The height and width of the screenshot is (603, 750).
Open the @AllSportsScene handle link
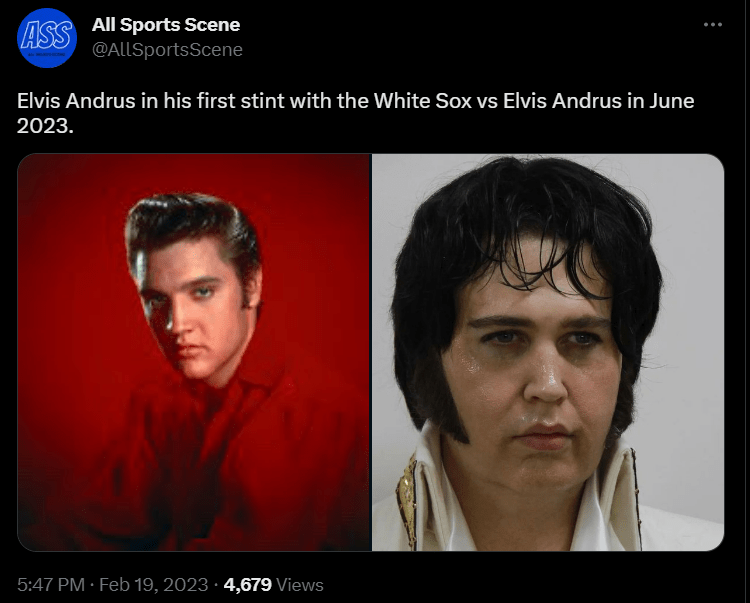pos(167,50)
